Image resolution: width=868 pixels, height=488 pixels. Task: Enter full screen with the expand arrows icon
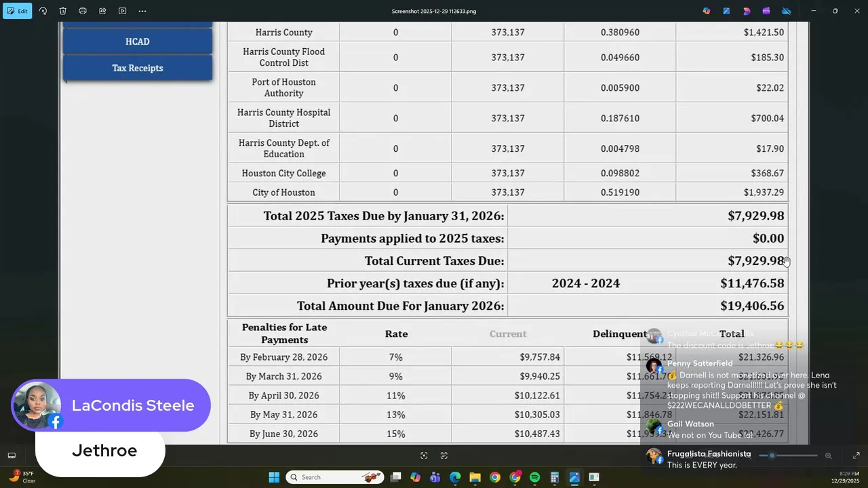coord(856,455)
